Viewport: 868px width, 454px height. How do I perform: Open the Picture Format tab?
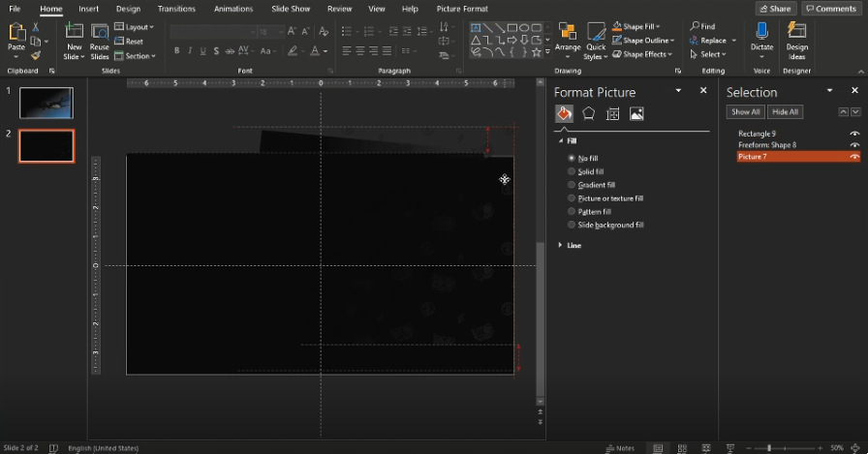(x=462, y=9)
